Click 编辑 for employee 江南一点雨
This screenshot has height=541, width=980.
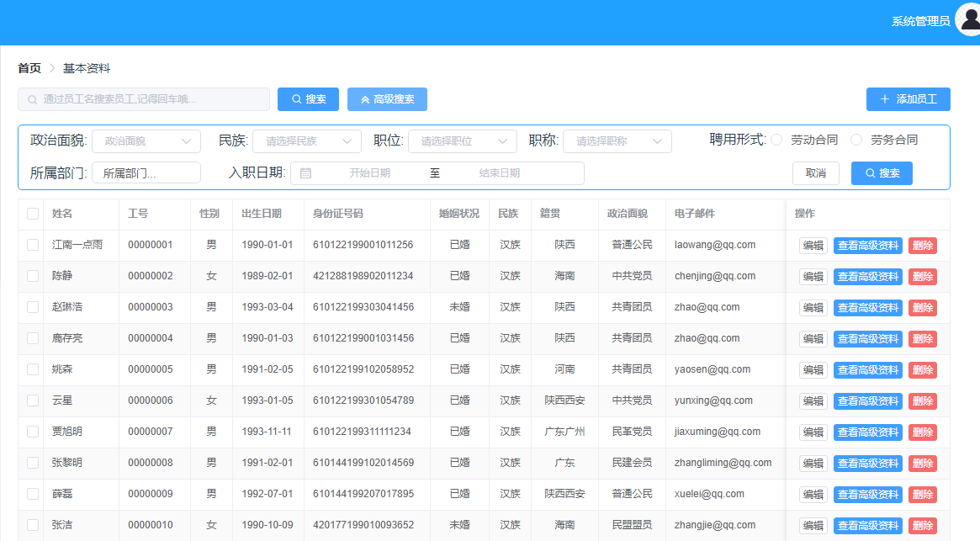pos(813,246)
